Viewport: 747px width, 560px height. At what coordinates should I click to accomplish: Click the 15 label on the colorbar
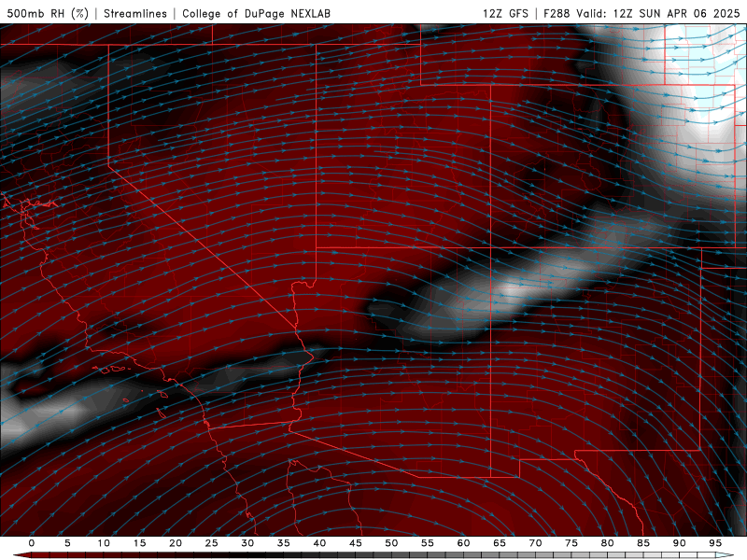click(139, 543)
